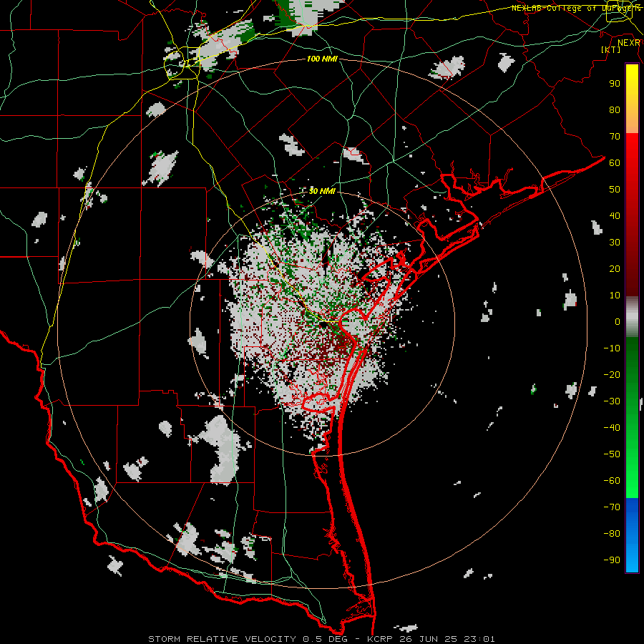Click the positive 70 knot scale label

615,137
